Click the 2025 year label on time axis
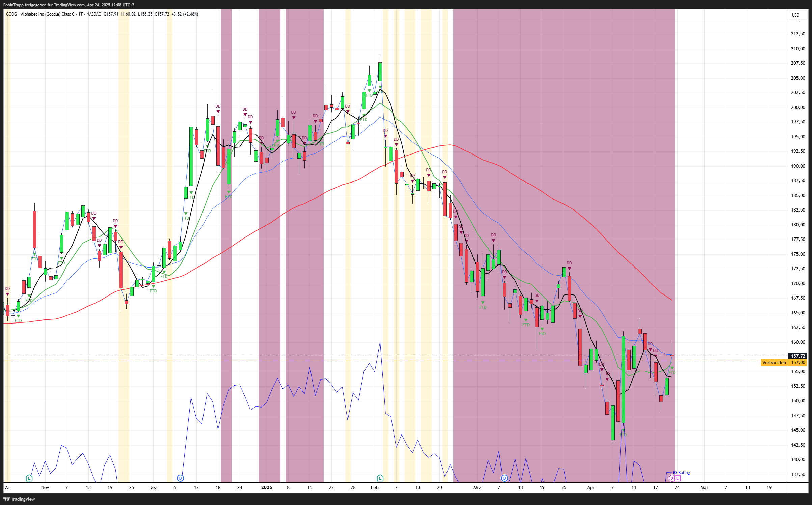Image resolution: width=812 pixels, height=505 pixels. point(267,487)
